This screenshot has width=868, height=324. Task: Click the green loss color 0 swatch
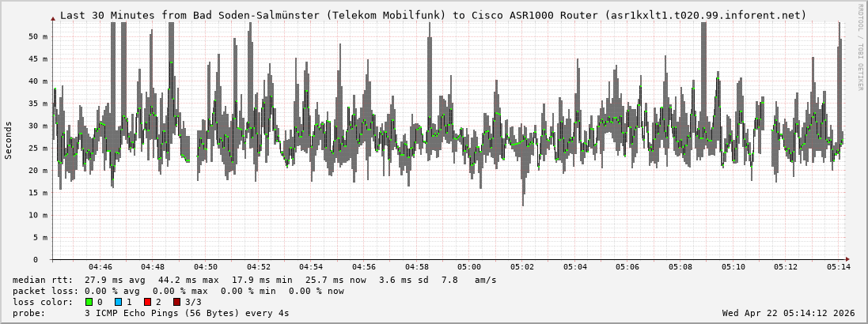click(89, 302)
